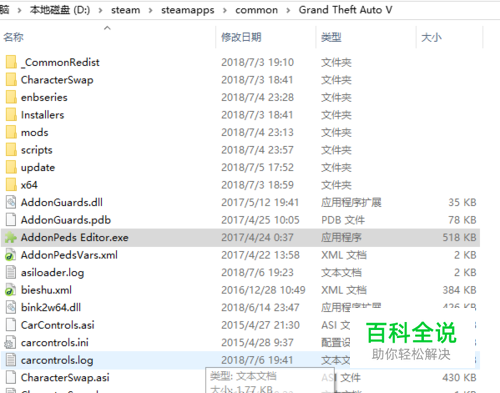
Task: Select the AddonPedsVars.xml file name
Action: pyautogui.click(x=69, y=255)
